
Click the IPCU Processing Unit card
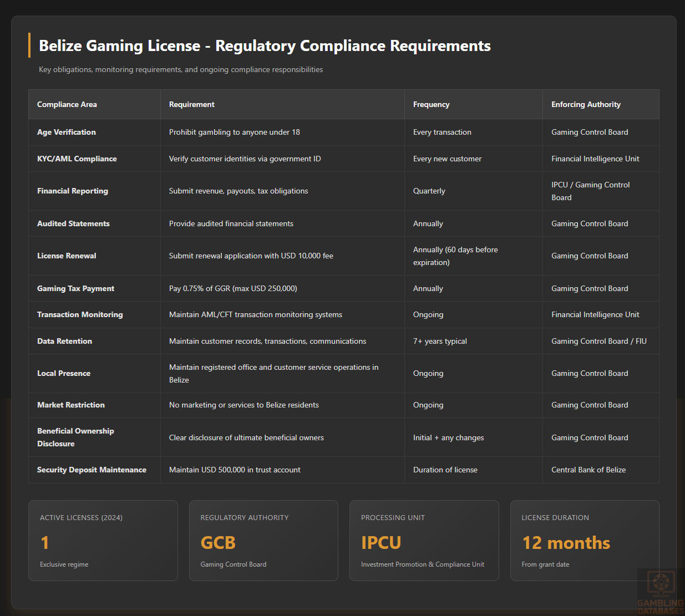point(424,541)
